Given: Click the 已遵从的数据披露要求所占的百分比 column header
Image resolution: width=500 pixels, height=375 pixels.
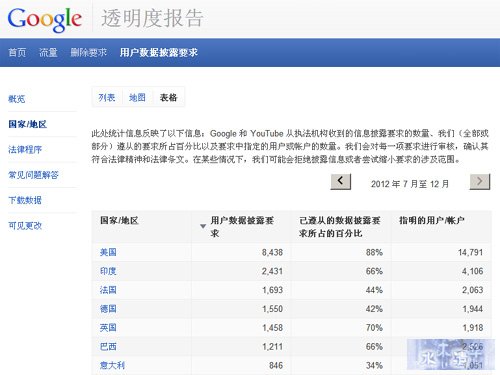Looking at the screenshot, I should click(340, 227).
